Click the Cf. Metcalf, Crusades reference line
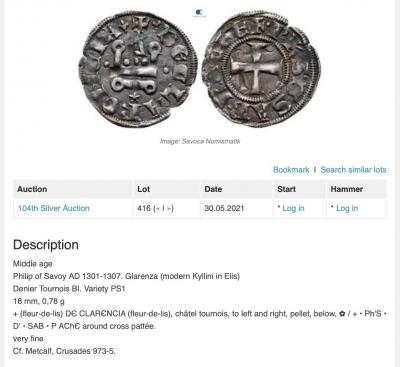400x367 pixels. pos(64,351)
